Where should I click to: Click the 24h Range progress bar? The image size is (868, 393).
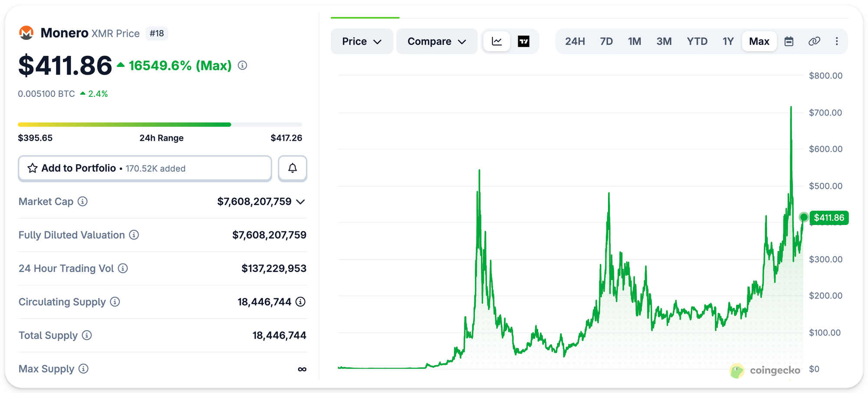[160, 125]
